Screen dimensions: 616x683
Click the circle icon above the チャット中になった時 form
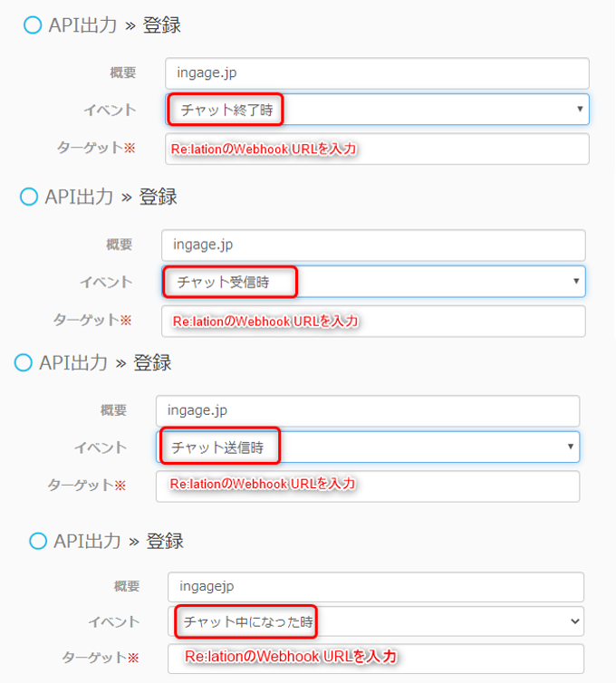(38, 541)
